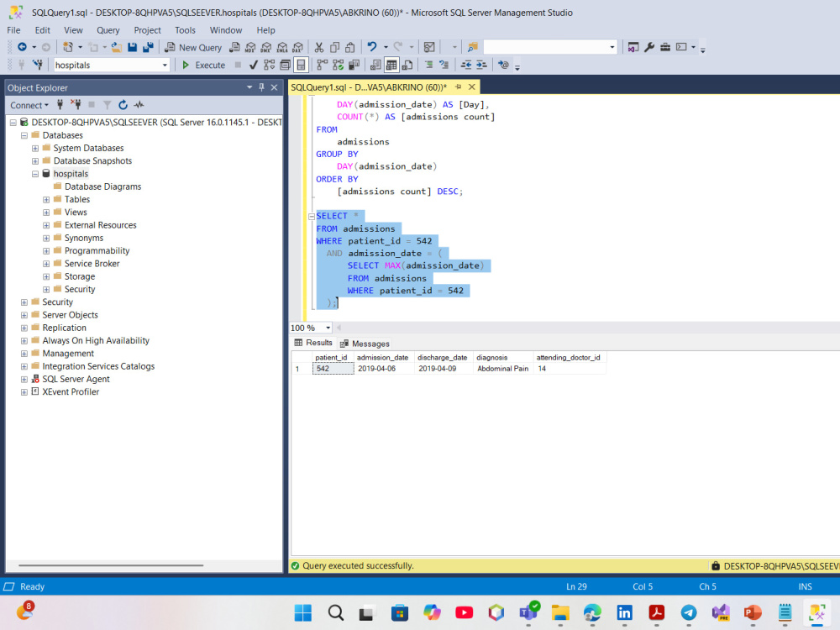
Task: Click the Execute button
Action: pos(207,65)
